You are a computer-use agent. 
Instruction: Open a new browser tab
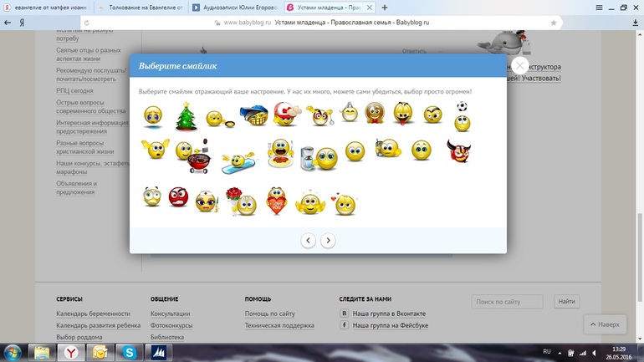[x=385, y=7]
